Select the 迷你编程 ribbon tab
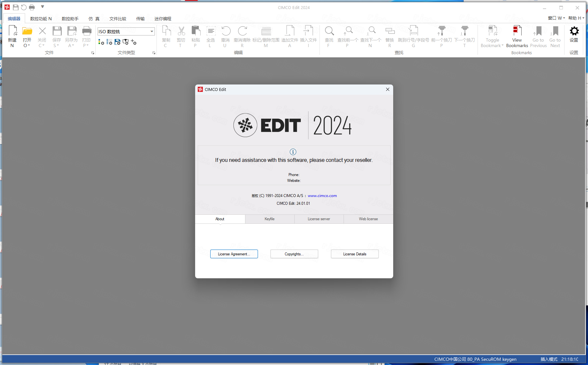Viewport: 588px width, 365px height. click(163, 19)
